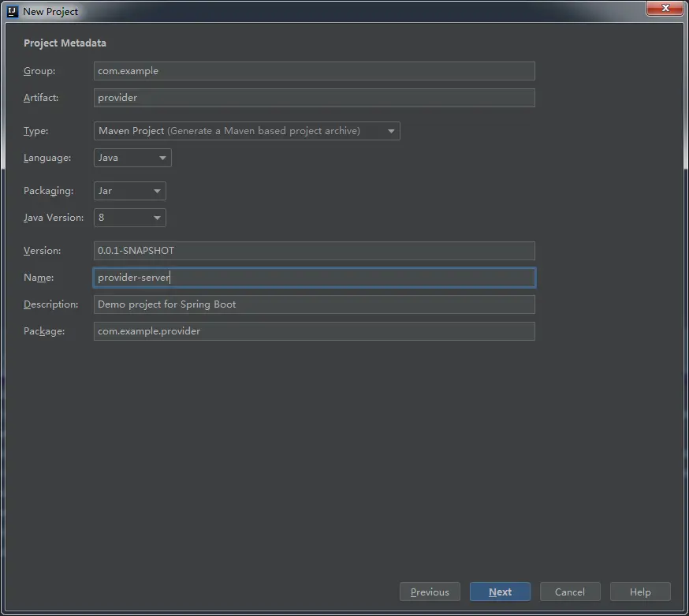The image size is (689, 616).
Task: Focus the Name field with provider-server
Action: 315,278
